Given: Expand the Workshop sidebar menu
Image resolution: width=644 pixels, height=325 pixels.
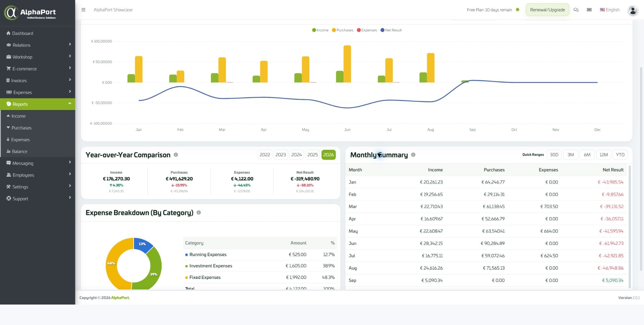Looking at the screenshot, I should pyautogui.click(x=37, y=57).
